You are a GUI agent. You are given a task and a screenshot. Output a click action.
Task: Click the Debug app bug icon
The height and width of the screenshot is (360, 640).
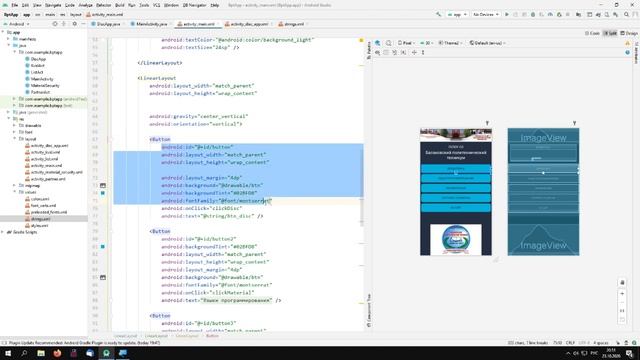(533, 14)
